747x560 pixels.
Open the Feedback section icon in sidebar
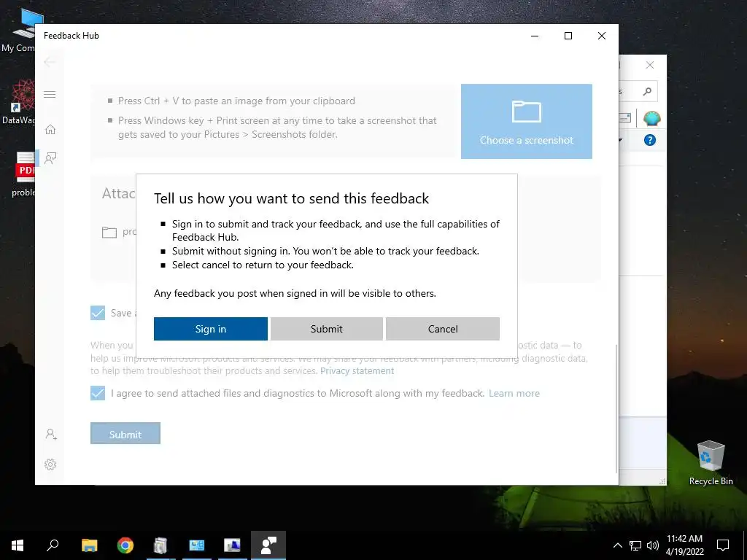[50, 158]
